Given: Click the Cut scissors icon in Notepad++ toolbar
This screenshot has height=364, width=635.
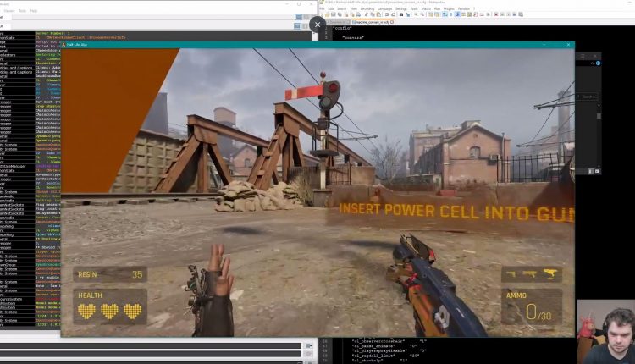Looking at the screenshot, I should click(x=367, y=14).
